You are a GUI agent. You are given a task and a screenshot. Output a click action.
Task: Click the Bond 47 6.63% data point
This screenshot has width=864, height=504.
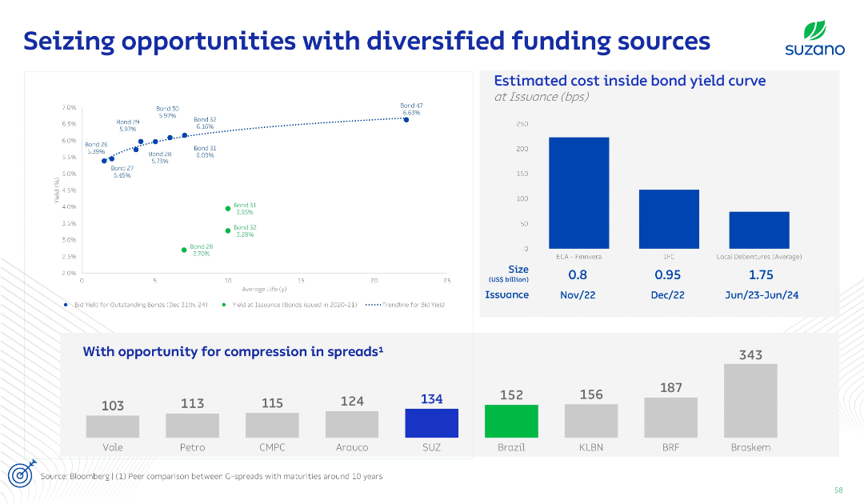pyautogui.click(x=406, y=119)
